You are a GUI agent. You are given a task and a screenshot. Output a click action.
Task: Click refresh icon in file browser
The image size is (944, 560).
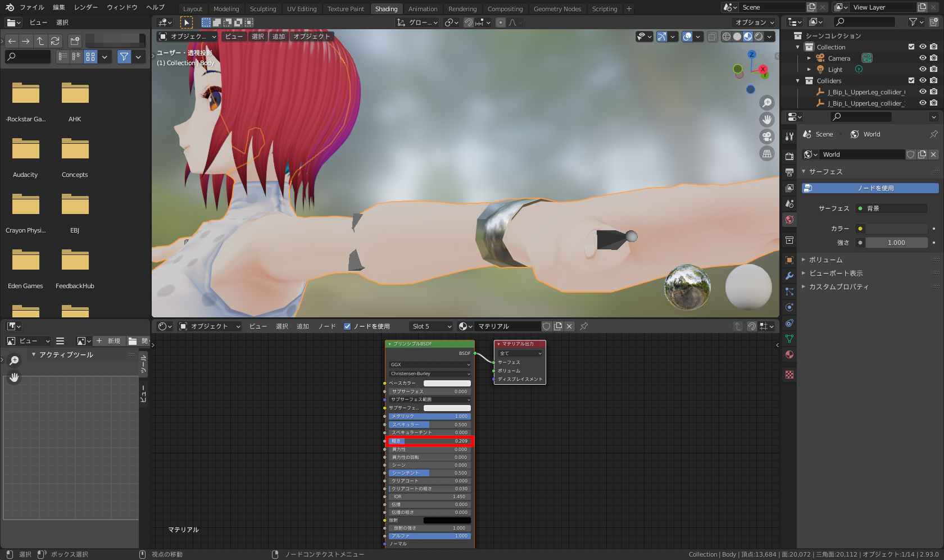point(55,41)
